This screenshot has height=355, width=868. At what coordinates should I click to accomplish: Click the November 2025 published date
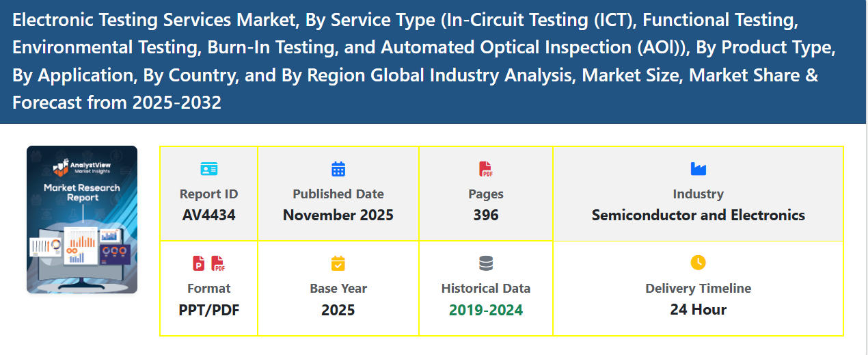[x=338, y=215]
